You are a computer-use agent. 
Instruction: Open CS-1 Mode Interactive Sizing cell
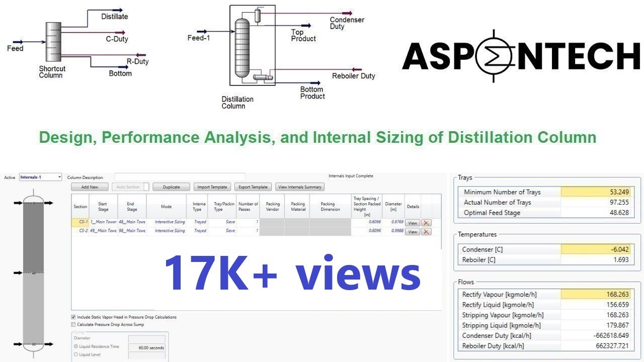pyautogui.click(x=167, y=222)
